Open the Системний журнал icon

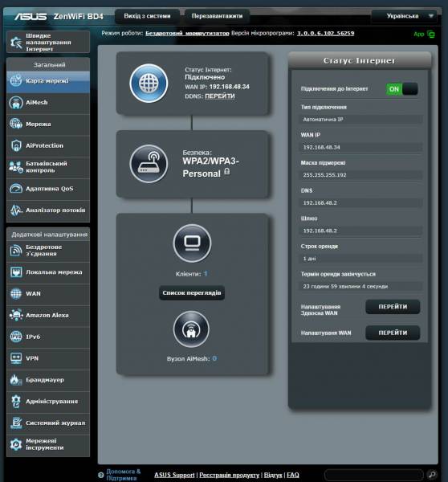pos(16,423)
